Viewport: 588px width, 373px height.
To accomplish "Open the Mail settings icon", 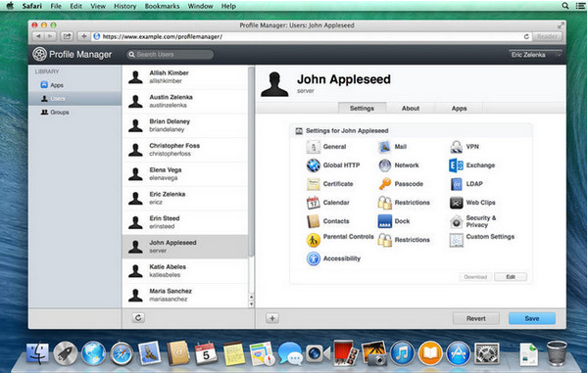I will coord(385,147).
